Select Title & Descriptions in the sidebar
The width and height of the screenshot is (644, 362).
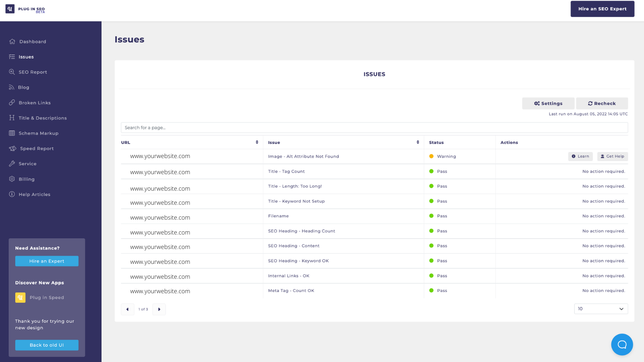point(42,117)
